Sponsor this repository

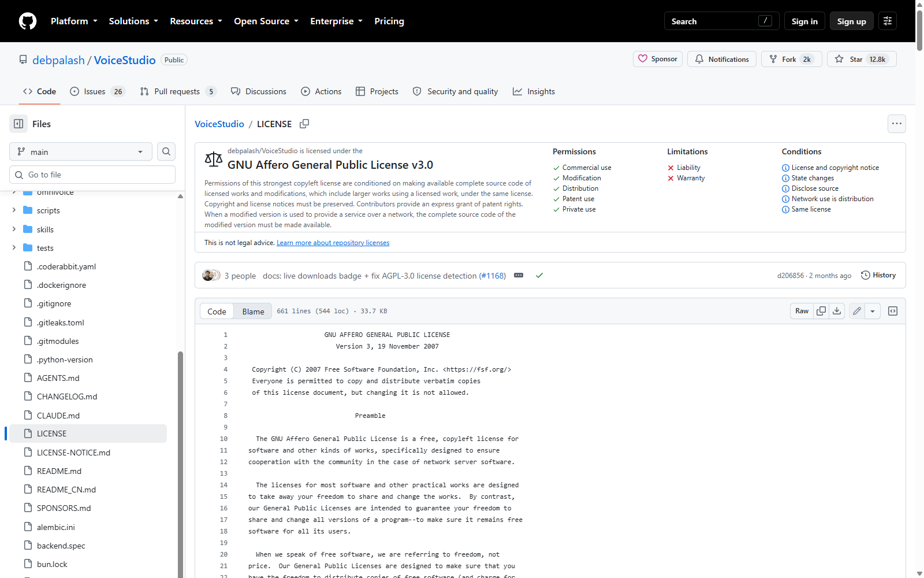[658, 59]
